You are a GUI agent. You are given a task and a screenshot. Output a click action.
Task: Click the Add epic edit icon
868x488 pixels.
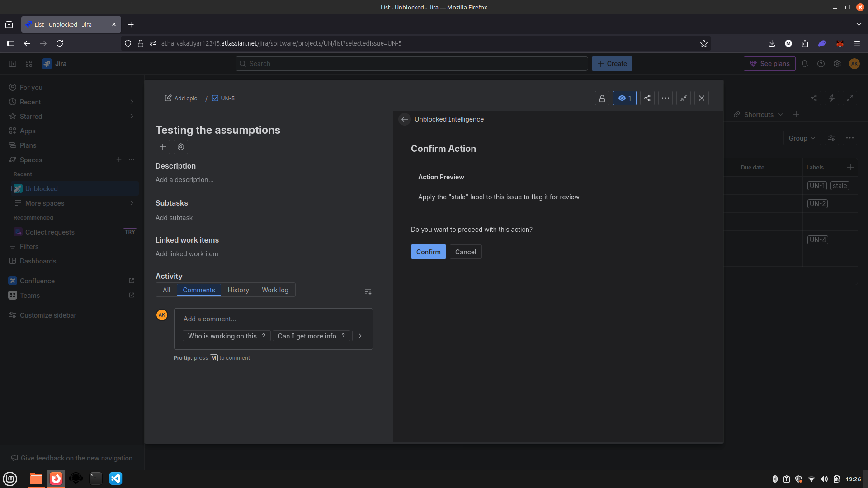168,98
